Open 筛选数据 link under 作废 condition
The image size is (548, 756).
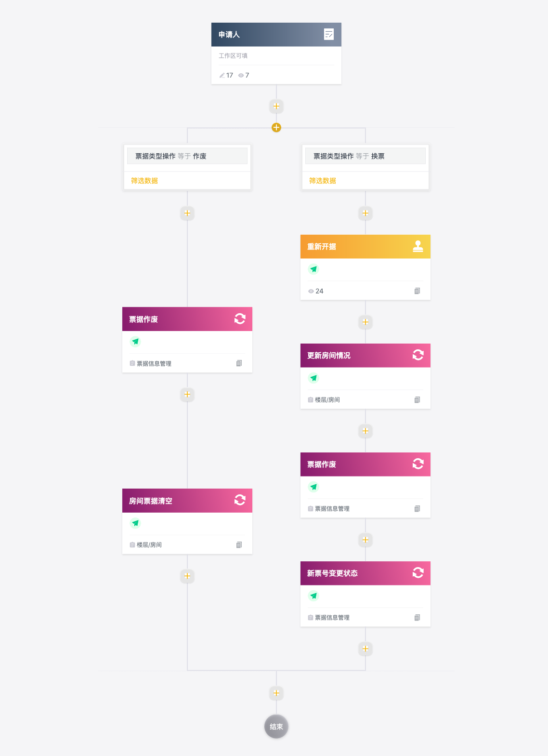tap(144, 181)
